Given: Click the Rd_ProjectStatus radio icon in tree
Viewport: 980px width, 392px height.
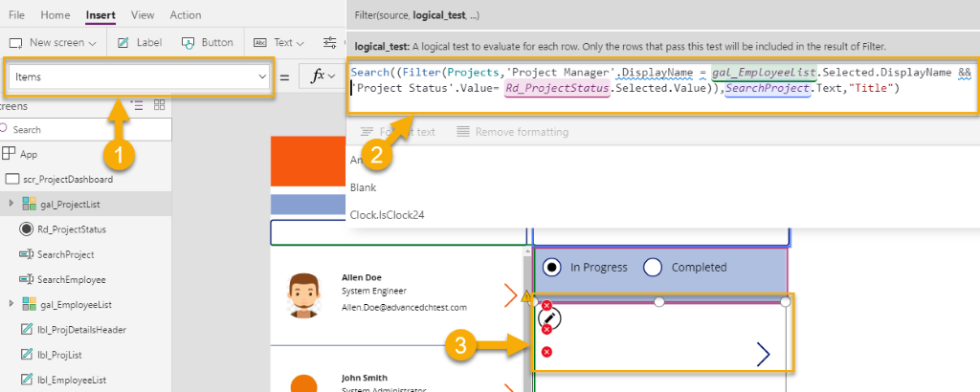Looking at the screenshot, I should click(26, 229).
